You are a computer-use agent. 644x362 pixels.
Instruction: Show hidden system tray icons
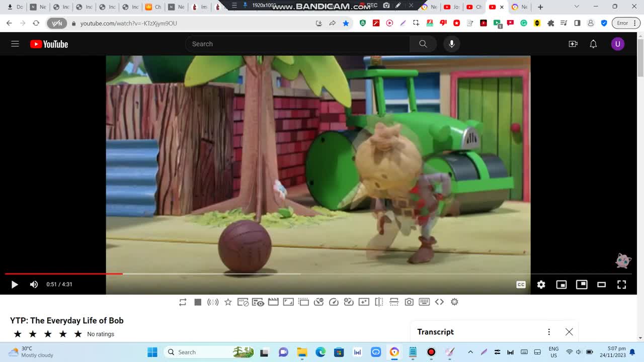[470, 352]
